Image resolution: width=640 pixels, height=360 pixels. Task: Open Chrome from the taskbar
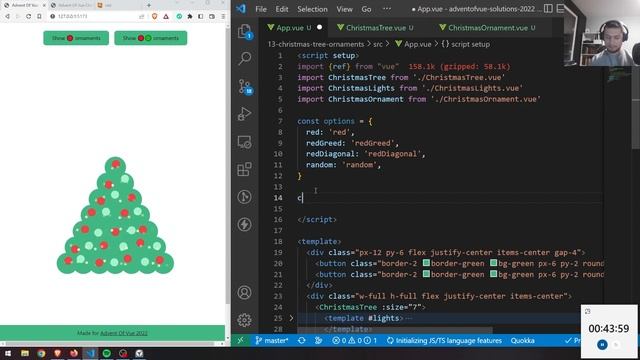click(x=41, y=353)
